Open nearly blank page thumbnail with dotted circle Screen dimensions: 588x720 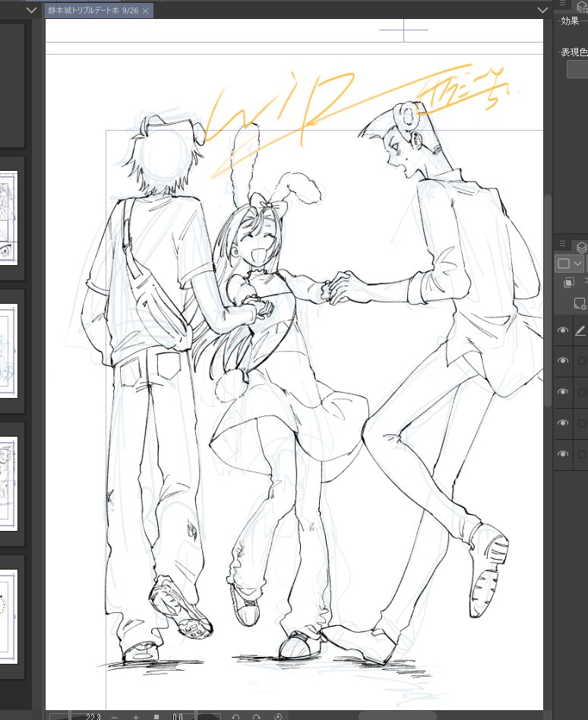click(x=8, y=617)
